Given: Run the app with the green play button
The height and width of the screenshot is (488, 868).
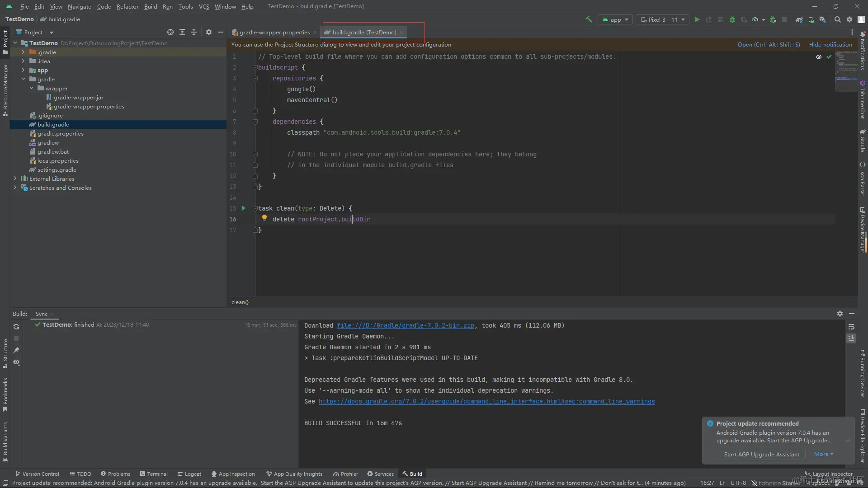Looking at the screenshot, I should (x=697, y=19).
